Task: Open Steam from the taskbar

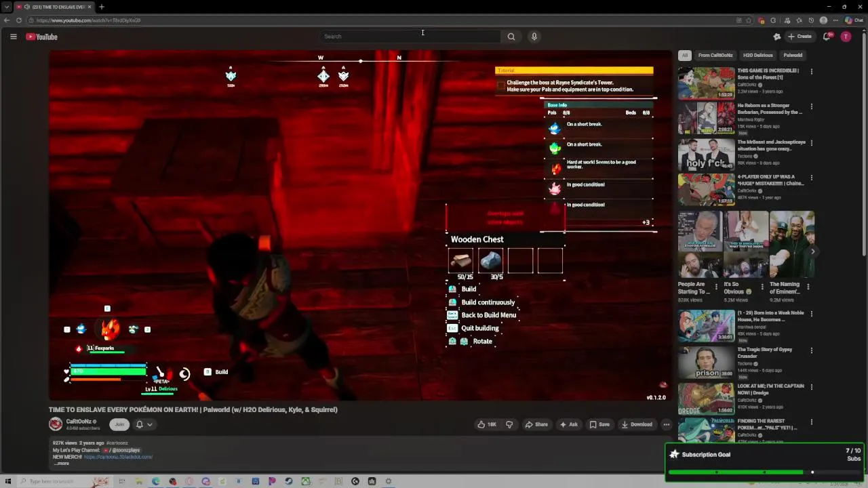Action: coord(289,481)
